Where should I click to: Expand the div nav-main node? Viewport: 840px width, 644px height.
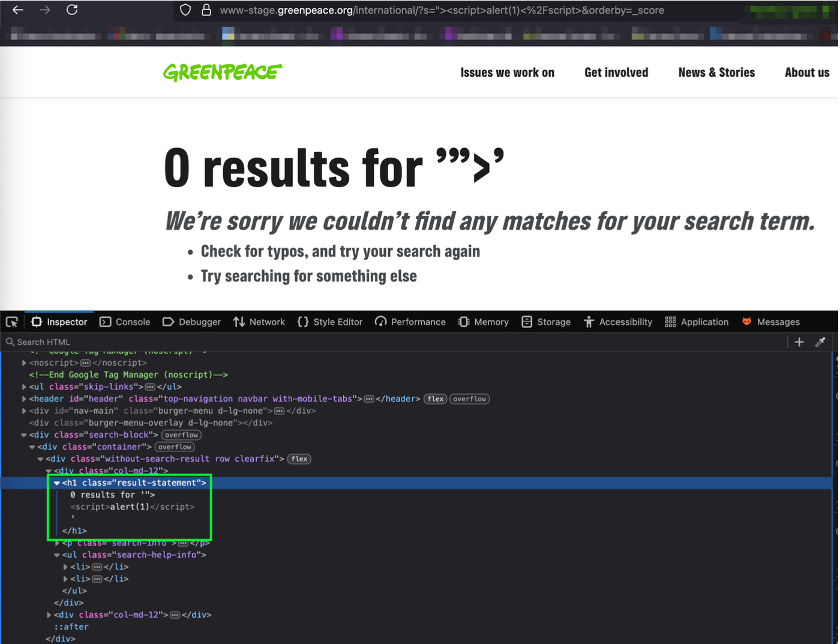(x=24, y=411)
